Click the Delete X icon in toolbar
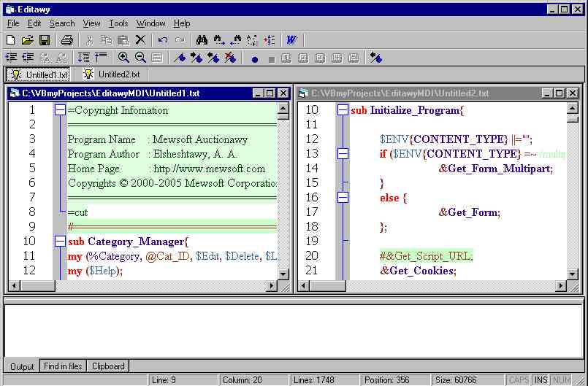 point(140,40)
